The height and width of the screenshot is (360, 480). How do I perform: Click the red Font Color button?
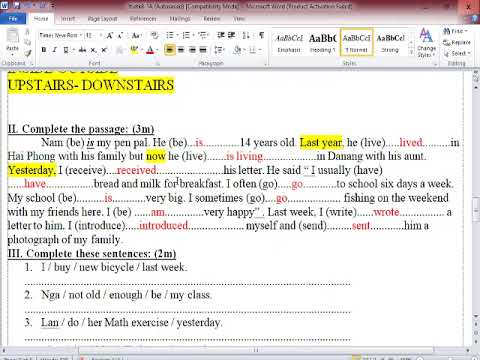(150, 50)
